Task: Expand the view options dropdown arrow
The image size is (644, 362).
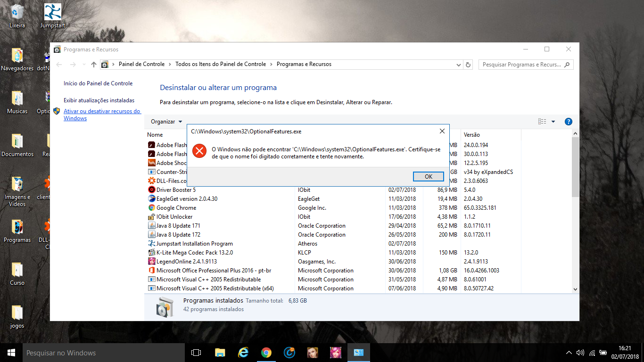Action: [x=553, y=122]
